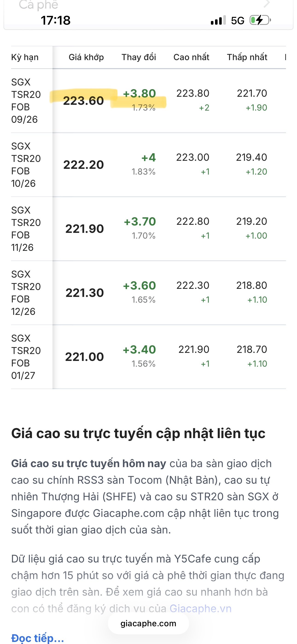This screenshot has width=297, height=644.
Task: Expand the Cà phê section chevron
Action: pos(267,3)
